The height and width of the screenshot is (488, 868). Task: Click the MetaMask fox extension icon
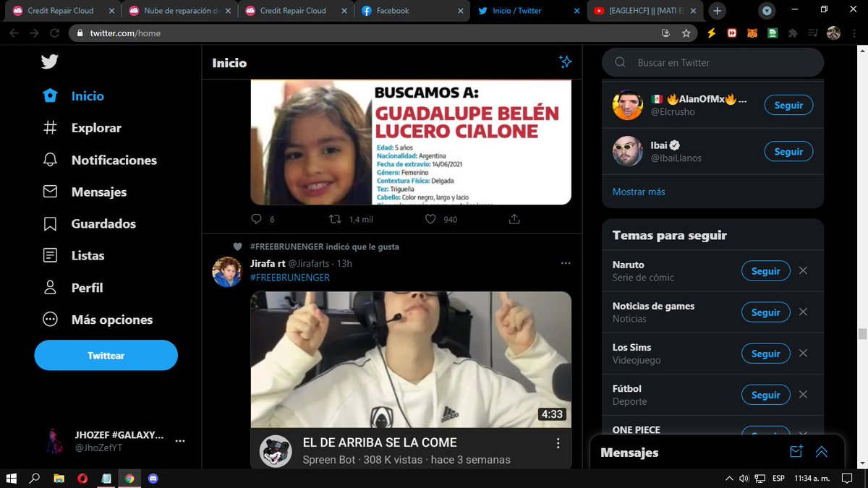click(752, 33)
